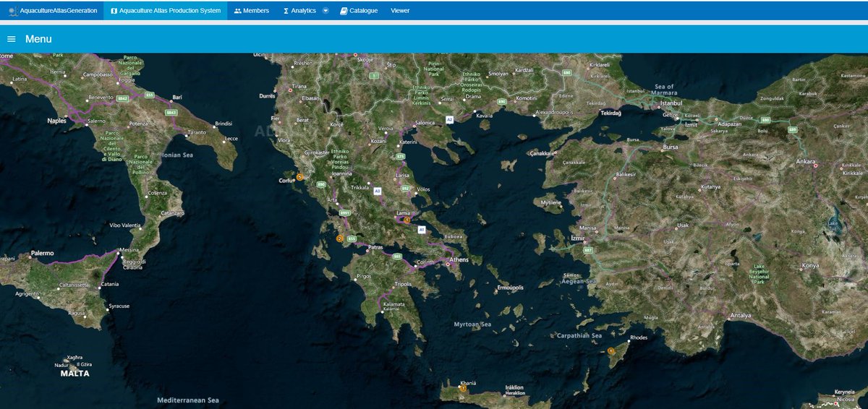
Task: Click the Ankara map label
Action: click(805, 161)
